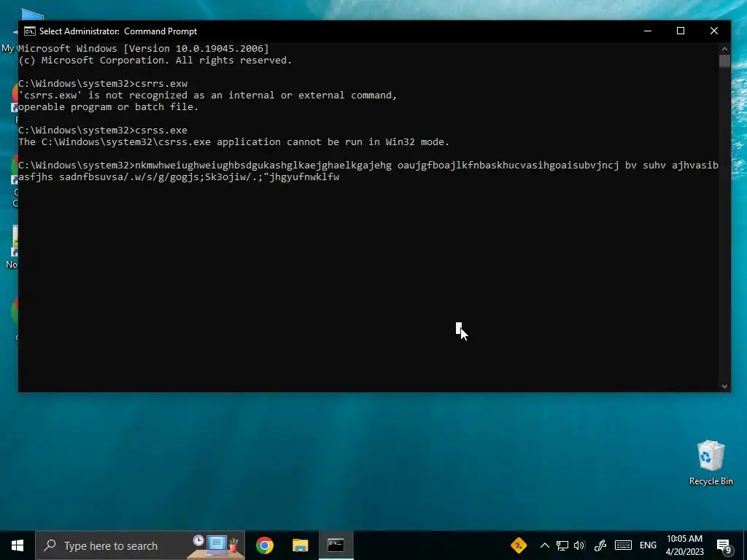Image resolution: width=747 pixels, height=560 pixels.
Task: Click the scrollbar up arrow in Command Prompt
Action: tap(724, 49)
